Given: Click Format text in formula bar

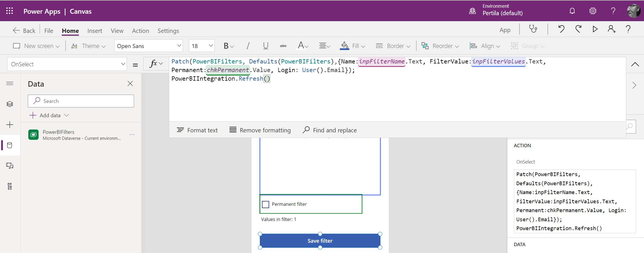Looking at the screenshot, I should coord(197,130).
